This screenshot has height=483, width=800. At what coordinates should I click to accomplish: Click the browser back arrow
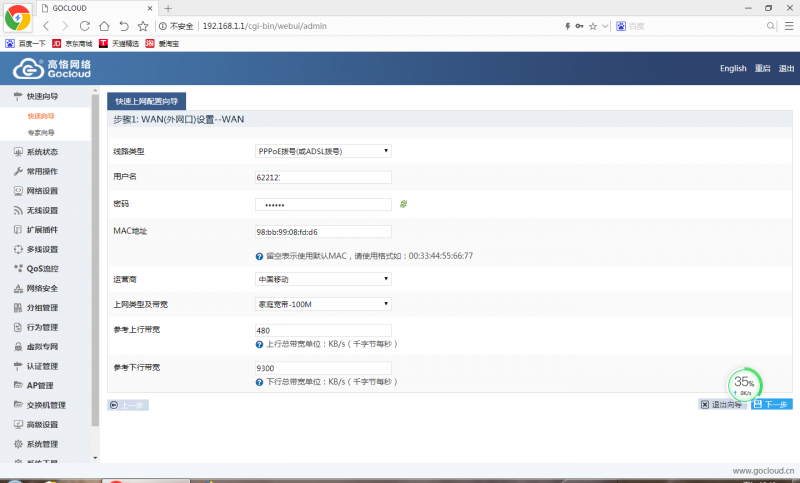46,26
